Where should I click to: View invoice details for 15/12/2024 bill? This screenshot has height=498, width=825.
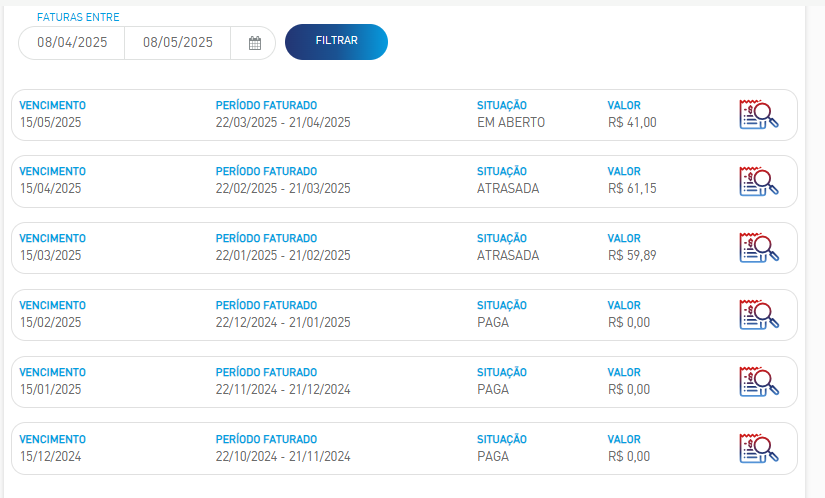click(759, 449)
